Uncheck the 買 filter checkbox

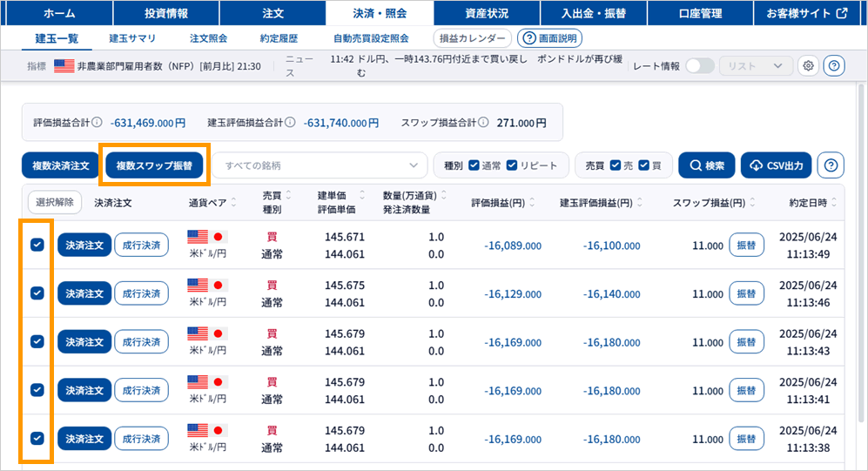click(x=643, y=165)
